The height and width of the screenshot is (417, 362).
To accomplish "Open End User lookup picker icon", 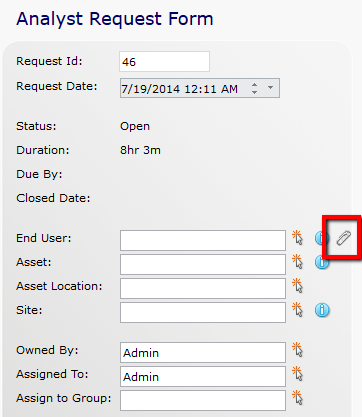I will (297, 238).
